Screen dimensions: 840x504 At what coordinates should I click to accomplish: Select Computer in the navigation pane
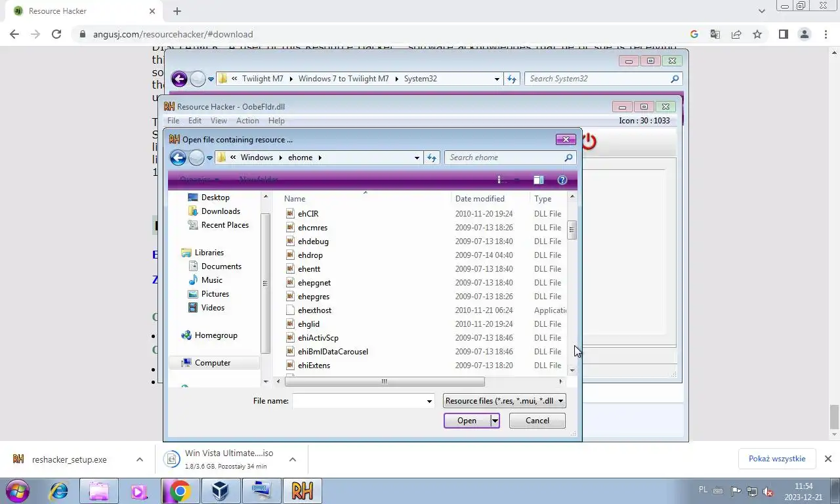(x=212, y=363)
